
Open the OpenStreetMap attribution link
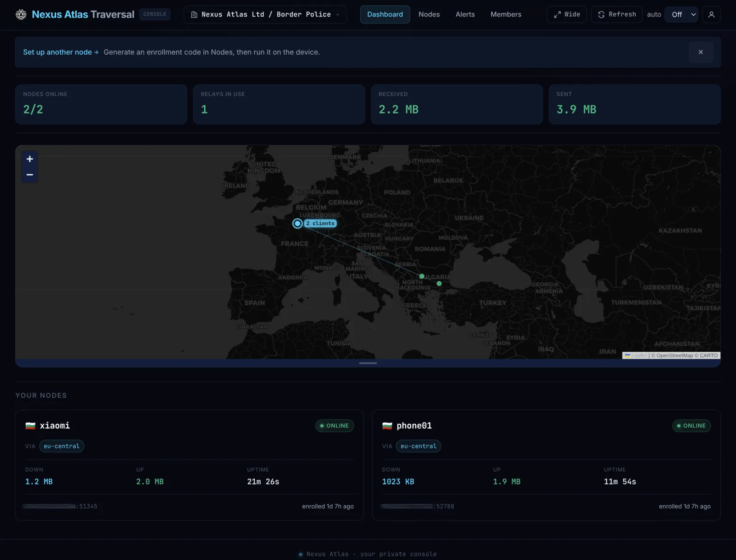pos(675,356)
